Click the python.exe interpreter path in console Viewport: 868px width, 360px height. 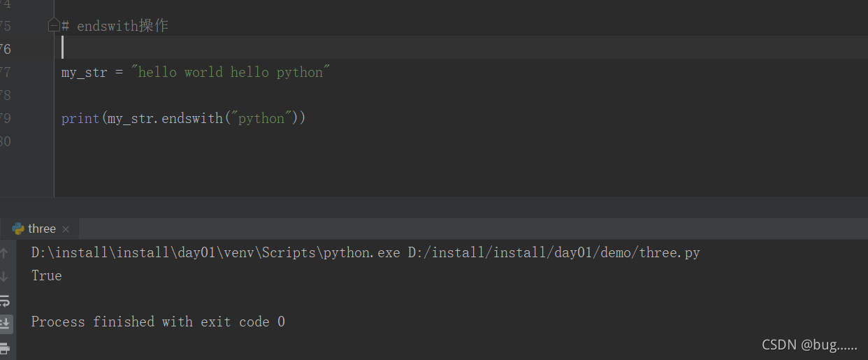pos(216,252)
